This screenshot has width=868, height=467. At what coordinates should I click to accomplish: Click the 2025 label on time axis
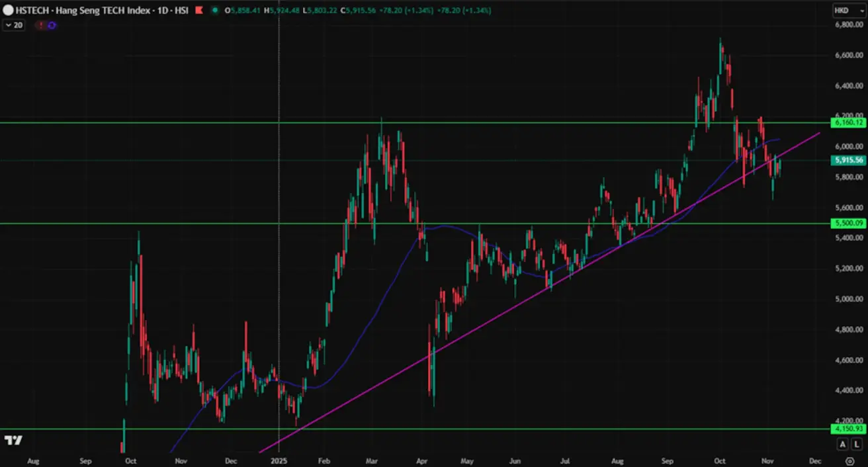point(279,460)
